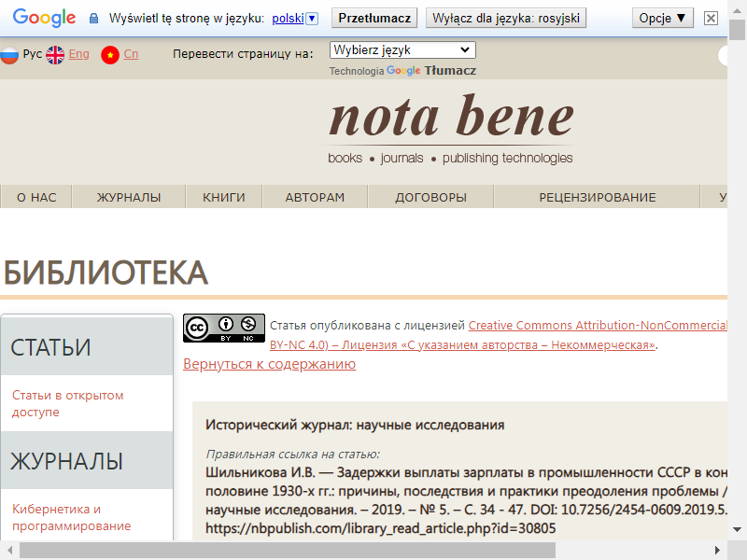Open the РЕЦЕНЗИРОВАНИЕ navigation item
The width and height of the screenshot is (747, 560).
(597, 197)
